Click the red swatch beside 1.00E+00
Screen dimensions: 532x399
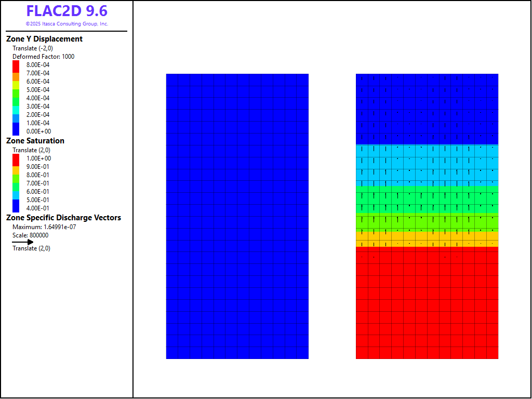tap(16, 160)
